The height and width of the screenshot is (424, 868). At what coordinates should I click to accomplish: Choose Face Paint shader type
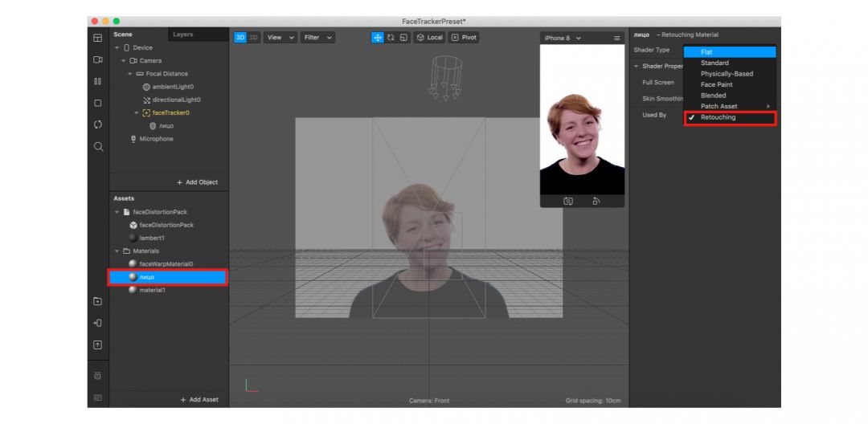(x=716, y=84)
